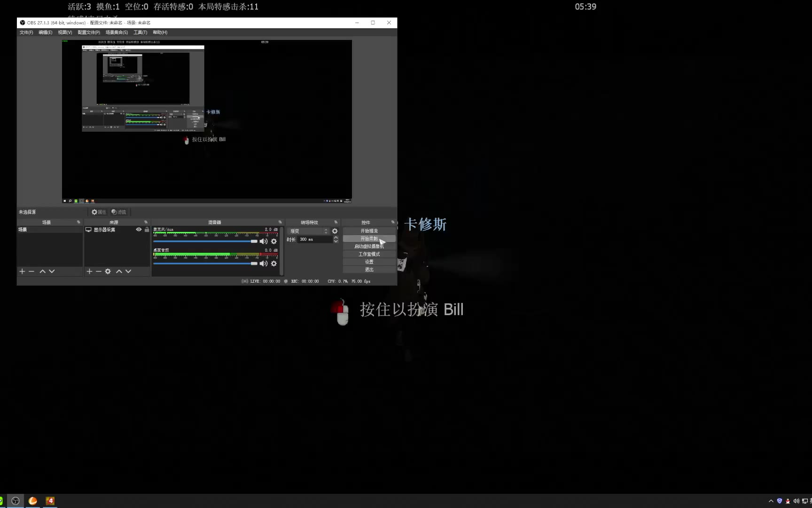Click the OBS logo in the title bar
The width and height of the screenshot is (812, 508).
pyautogui.click(x=23, y=23)
